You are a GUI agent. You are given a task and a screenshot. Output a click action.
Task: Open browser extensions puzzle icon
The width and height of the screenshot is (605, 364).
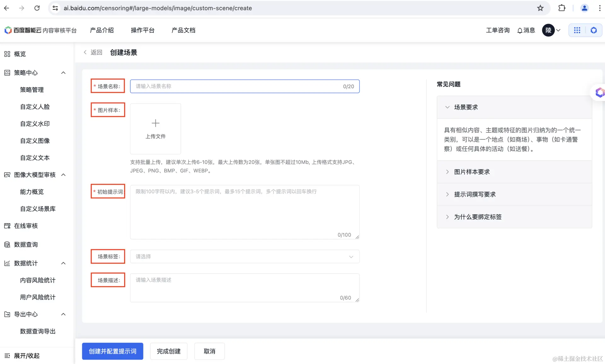[x=562, y=8]
